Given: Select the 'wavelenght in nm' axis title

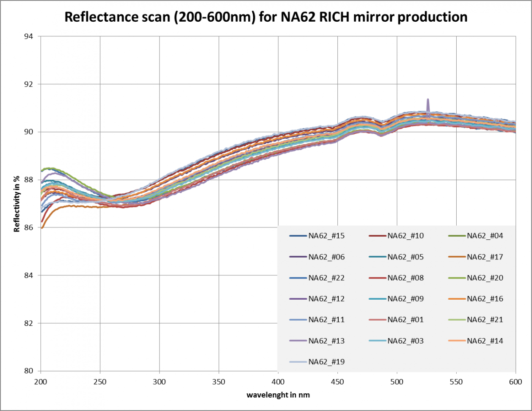Looking at the screenshot, I should tap(278, 395).
